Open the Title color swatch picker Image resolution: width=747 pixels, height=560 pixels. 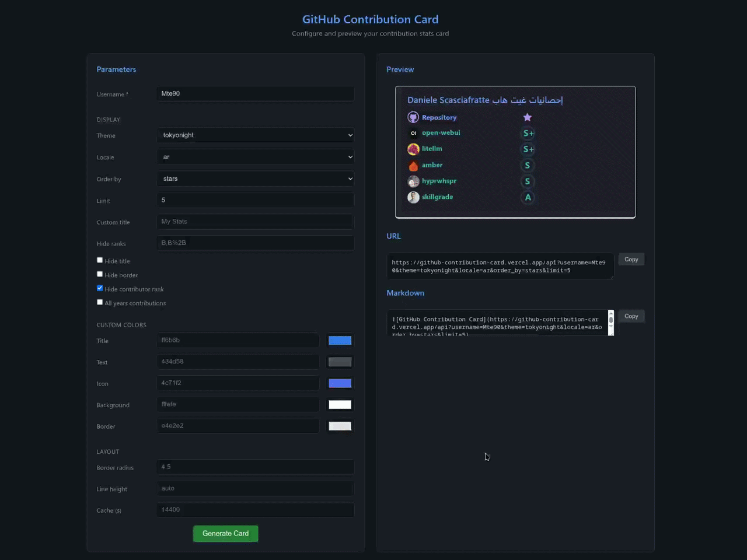340,341
